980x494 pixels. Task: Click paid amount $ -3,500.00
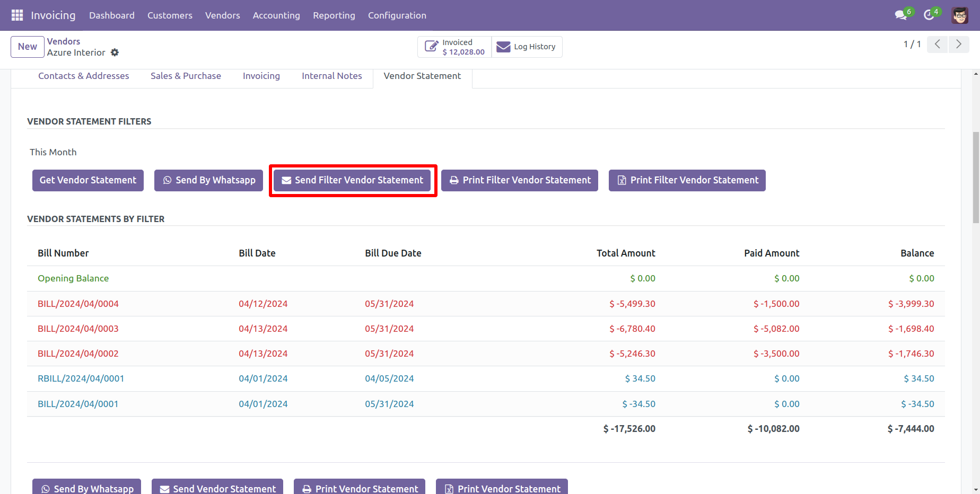coord(776,354)
